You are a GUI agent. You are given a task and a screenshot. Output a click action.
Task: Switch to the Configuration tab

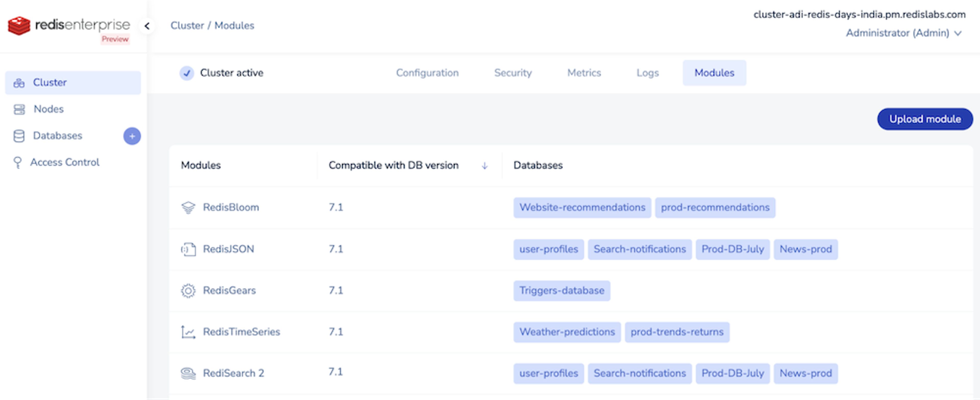coord(427,73)
